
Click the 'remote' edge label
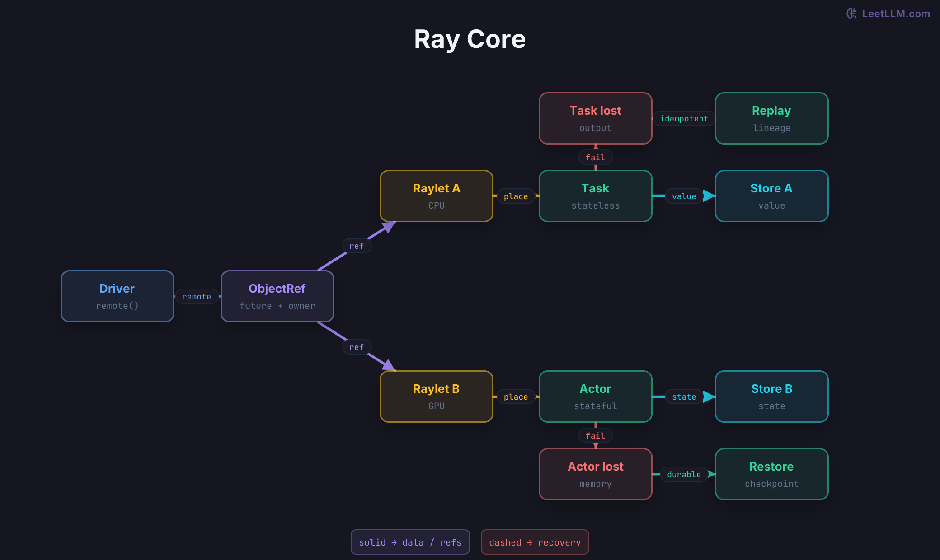click(x=197, y=296)
